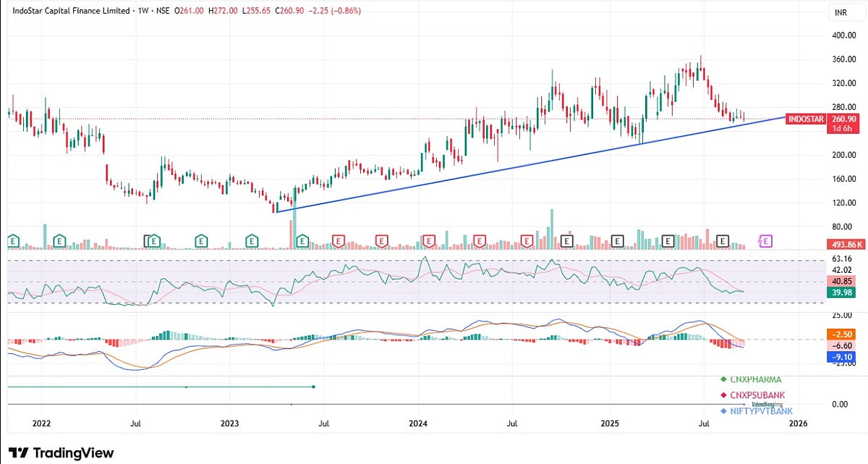The width and height of the screenshot is (868, 464).
Task: Click the purple upcoming earnings E marker
Action: coord(765,240)
